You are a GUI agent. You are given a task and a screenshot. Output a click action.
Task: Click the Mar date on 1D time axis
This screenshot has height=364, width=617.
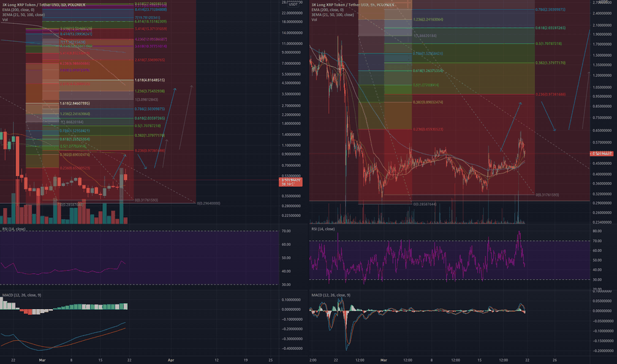(x=42, y=360)
